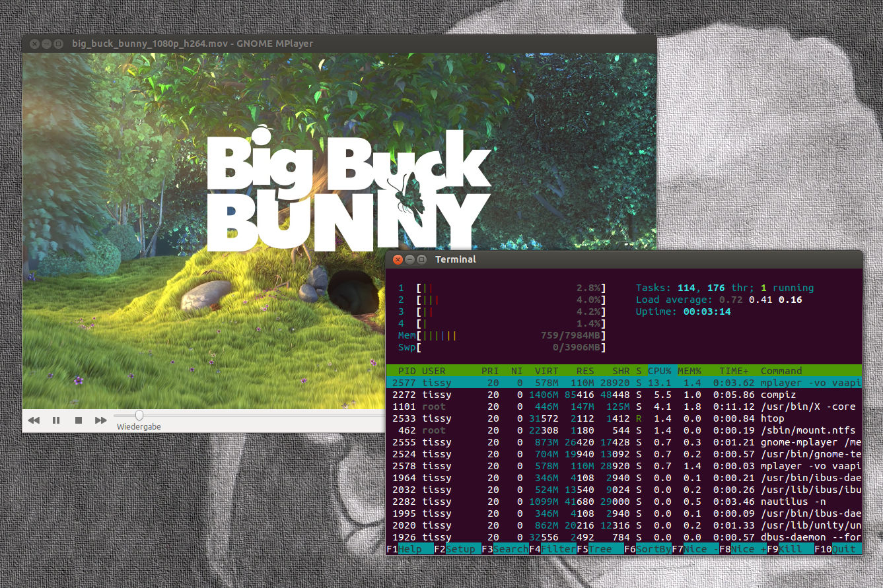
Task: Select the dbus-daemon process row
Action: 624,537
